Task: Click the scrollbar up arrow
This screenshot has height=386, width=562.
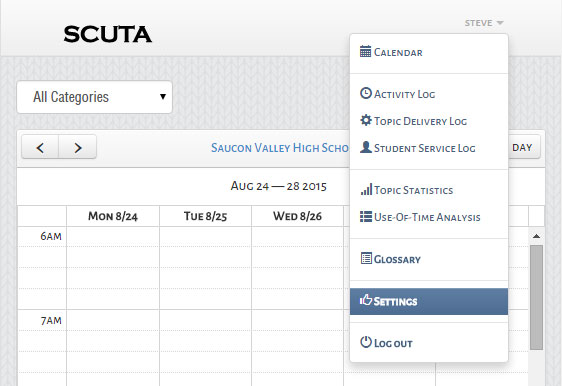Action: [536, 236]
